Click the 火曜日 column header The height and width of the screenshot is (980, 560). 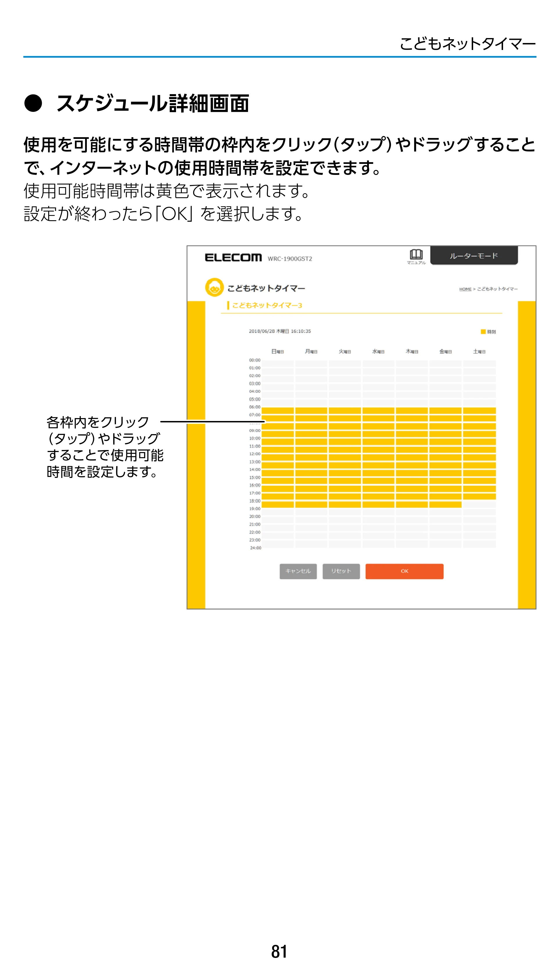[x=344, y=352]
